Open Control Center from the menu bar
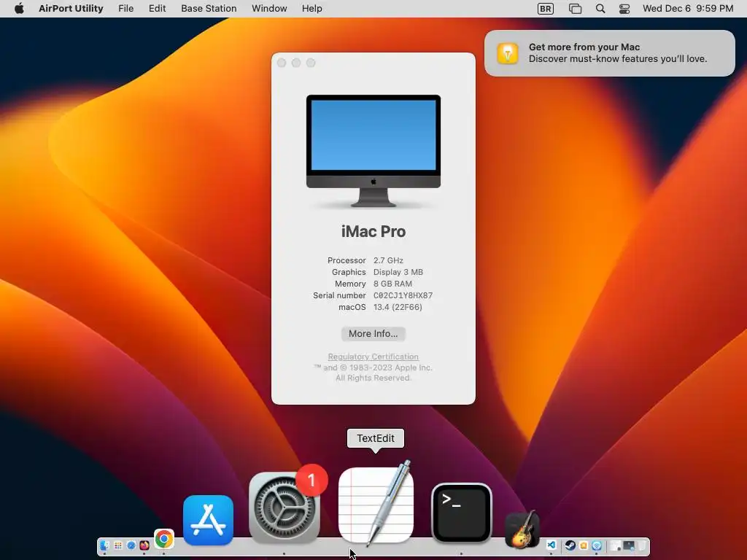Viewport: 747px width, 560px height. (x=624, y=9)
